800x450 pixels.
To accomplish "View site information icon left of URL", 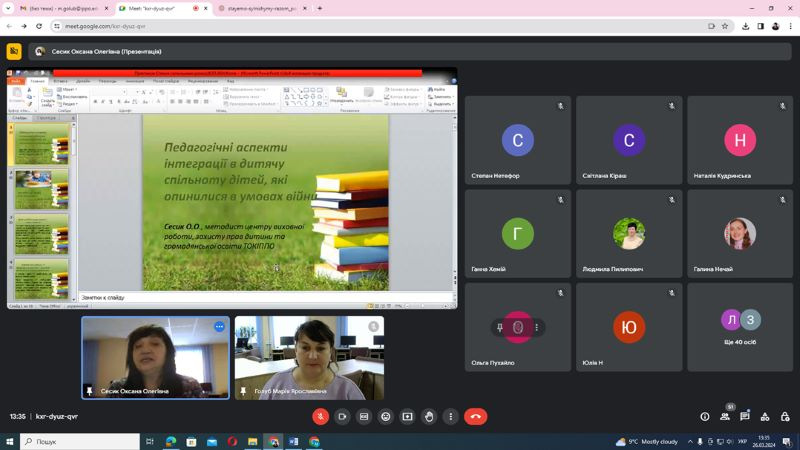I will tap(57, 26).
